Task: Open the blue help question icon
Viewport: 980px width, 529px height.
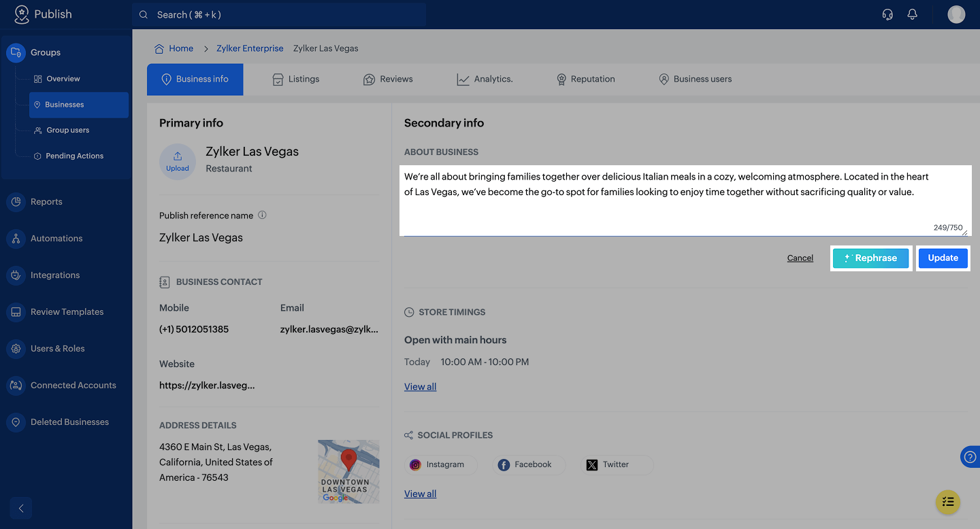Action: click(970, 457)
